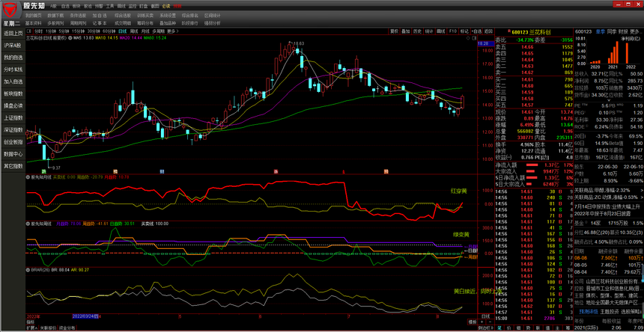Viewport: 644px width, 332px height.
Task: Open the 板块 menu
Action: (x=76, y=6)
